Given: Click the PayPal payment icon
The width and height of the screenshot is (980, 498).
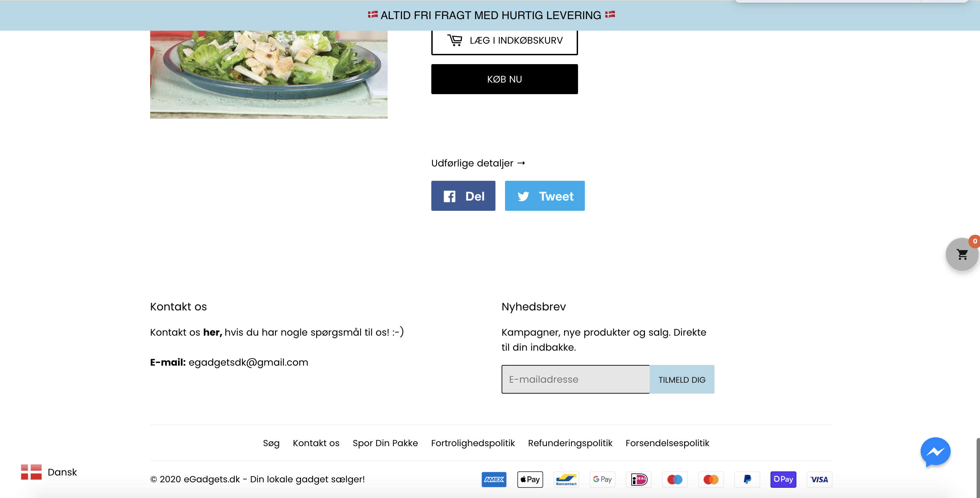Looking at the screenshot, I should click(x=747, y=479).
